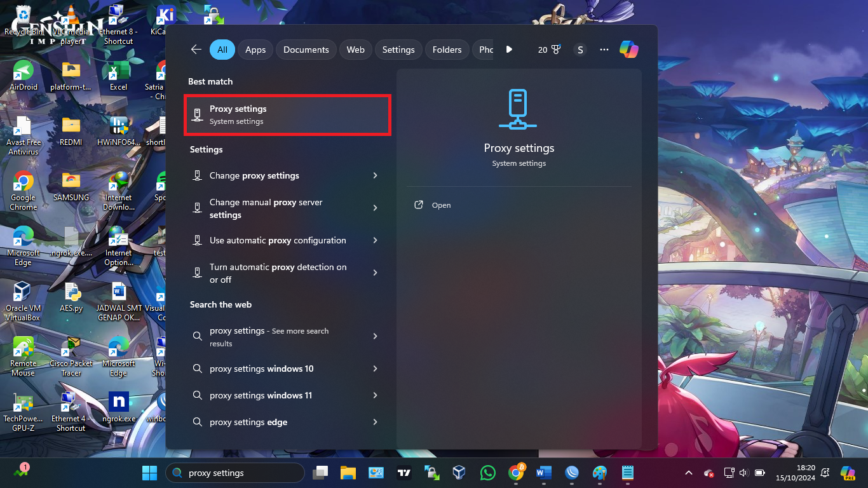Switch to the Documents filter tab
868x488 pixels.
click(x=306, y=50)
